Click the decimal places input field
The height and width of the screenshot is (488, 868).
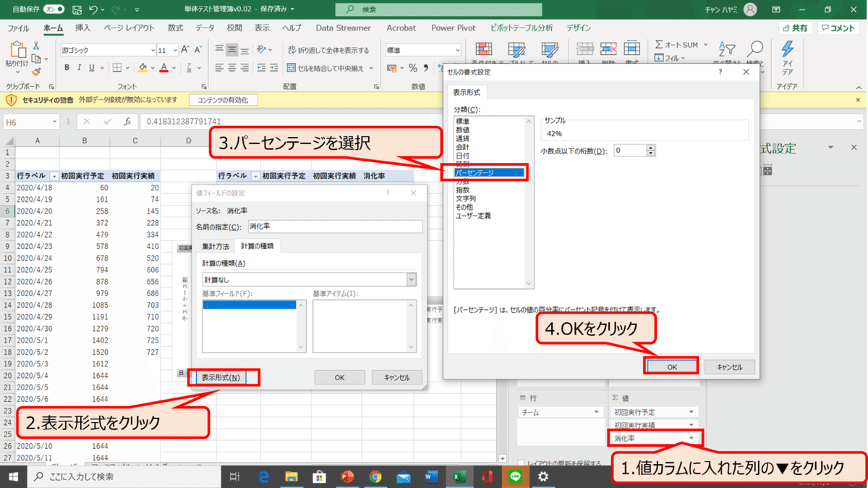coord(629,151)
